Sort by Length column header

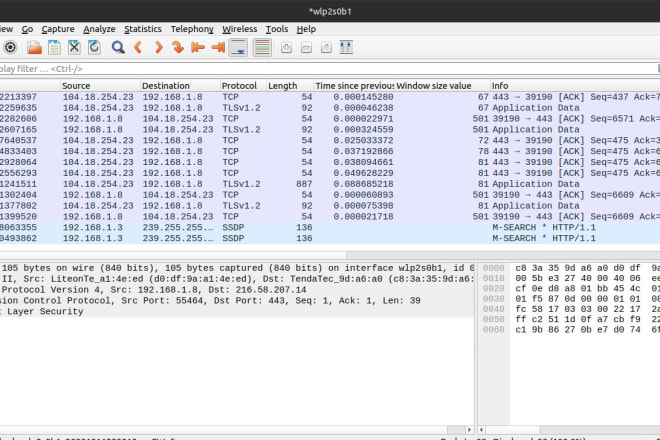point(290,85)
